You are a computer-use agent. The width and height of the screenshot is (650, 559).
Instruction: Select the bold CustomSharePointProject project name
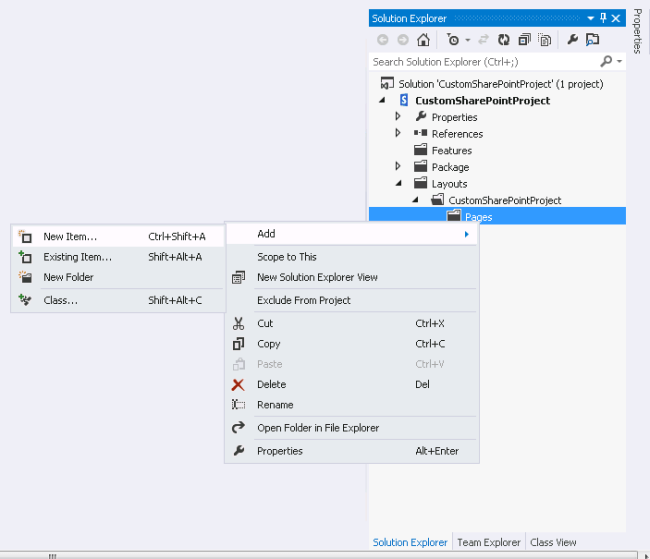483,101
